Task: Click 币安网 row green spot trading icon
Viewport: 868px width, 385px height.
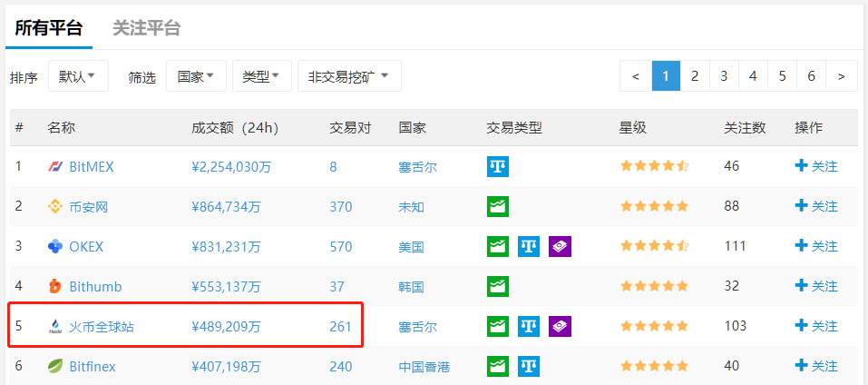Action: pos(498,207)
